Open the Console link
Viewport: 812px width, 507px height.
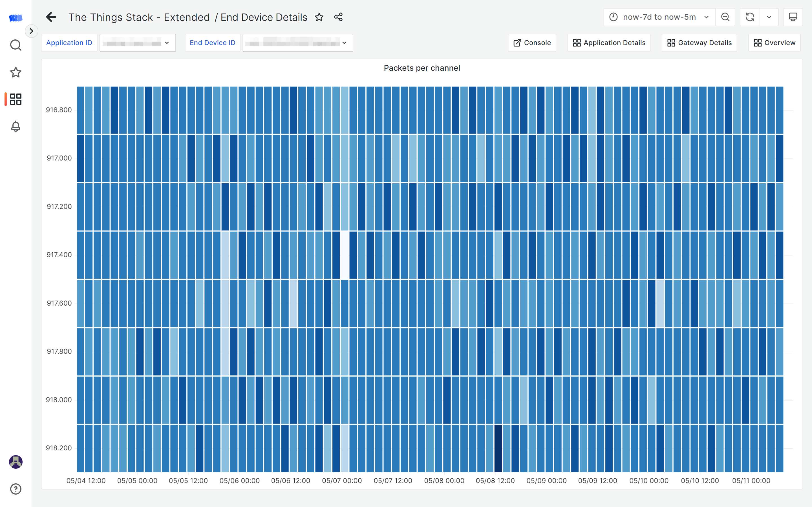(x=532, y=43)
